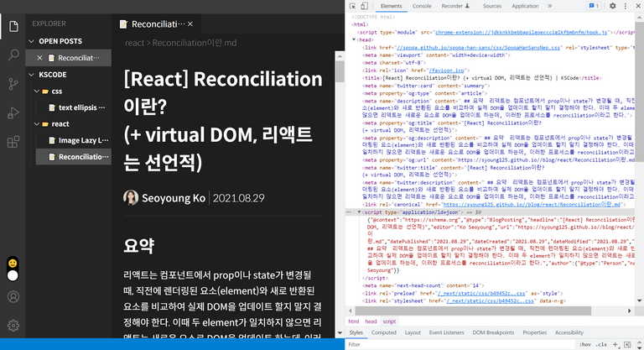Click html in DOM breadcrumb
This screenshot has width=644, height=350.
[x=353, y=321]
